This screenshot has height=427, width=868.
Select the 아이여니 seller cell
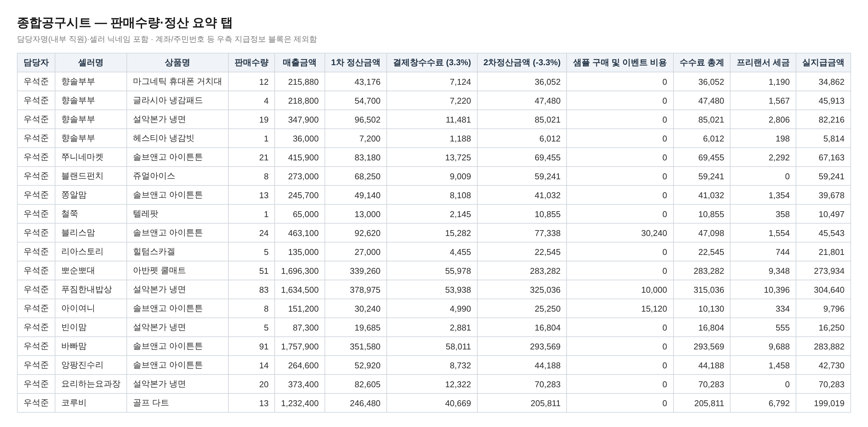click(91, 308)
